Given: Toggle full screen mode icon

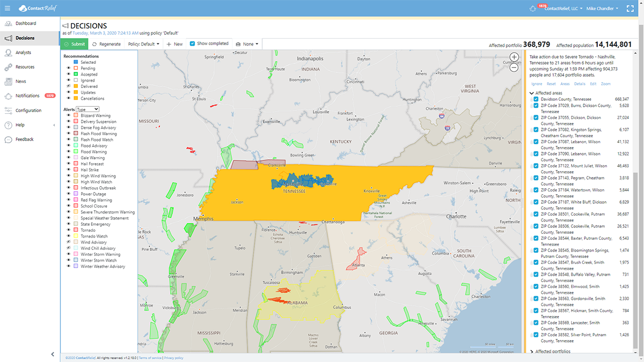Looking at the screenshot, I should [631, 8].
